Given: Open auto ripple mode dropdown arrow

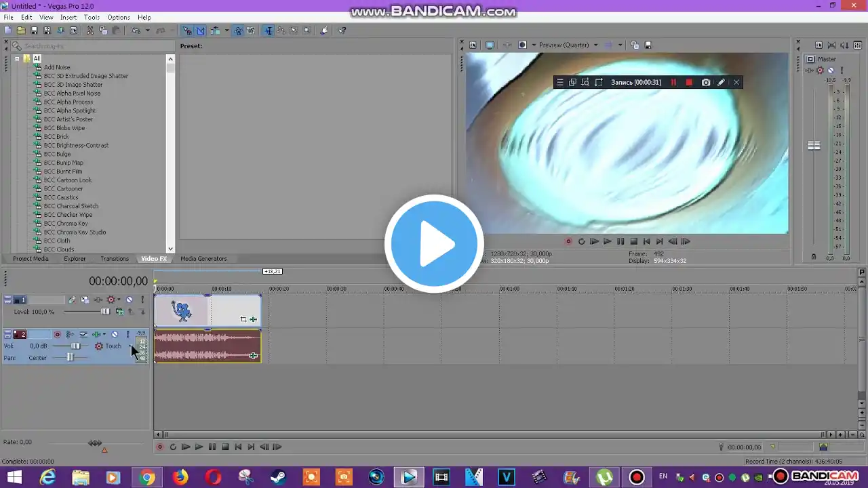Looking at the screenshot, I should point(226,30).
